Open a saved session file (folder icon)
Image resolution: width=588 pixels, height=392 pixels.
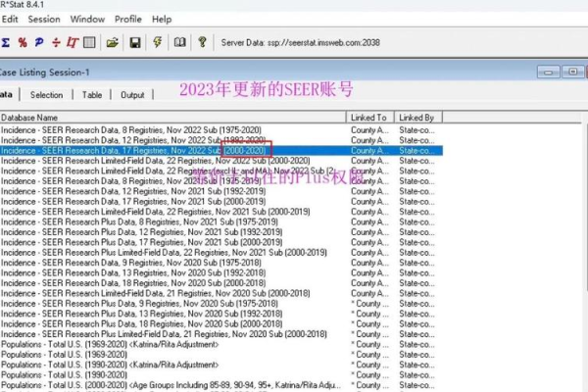(112, 42)
